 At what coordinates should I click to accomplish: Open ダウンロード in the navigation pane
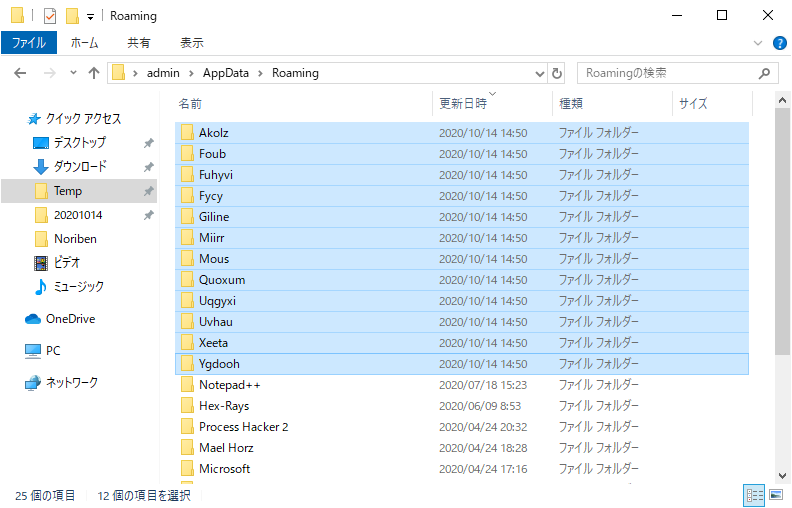70,167
